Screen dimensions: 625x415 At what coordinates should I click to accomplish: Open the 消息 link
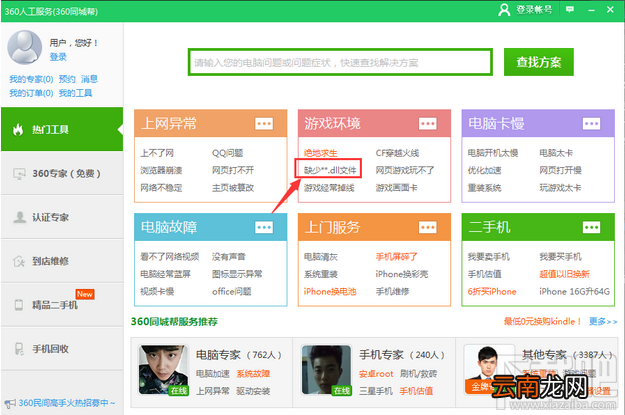tap(89, 79)
